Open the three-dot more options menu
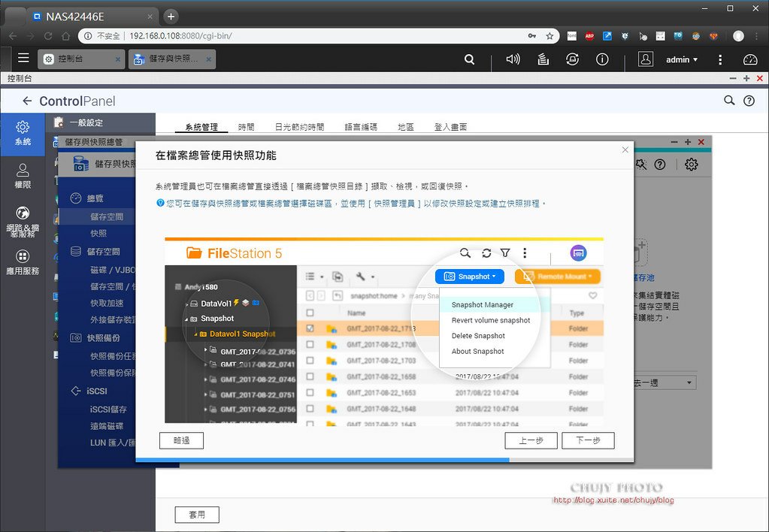The width and height of the screenshot is (769, 532). click(x=720, y=59)
